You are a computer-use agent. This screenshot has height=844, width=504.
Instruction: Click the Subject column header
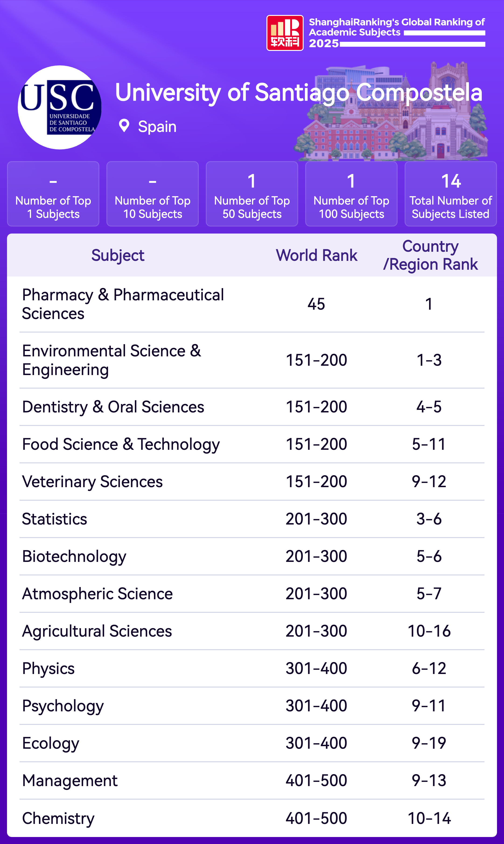(118, 255)
